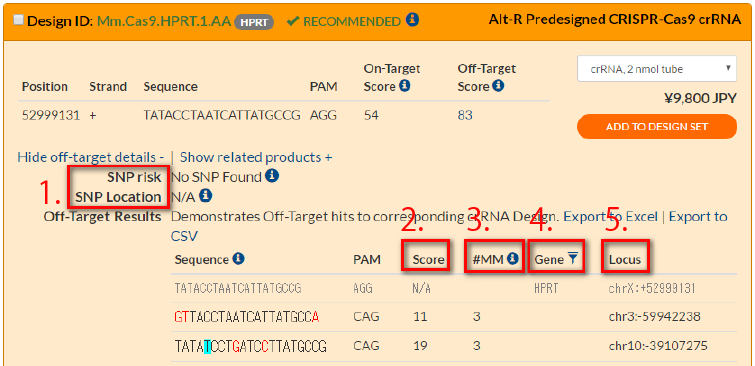This screenshot has width=755, height=366.
Task: Select the Score column header
Action: tap(429, 260)
